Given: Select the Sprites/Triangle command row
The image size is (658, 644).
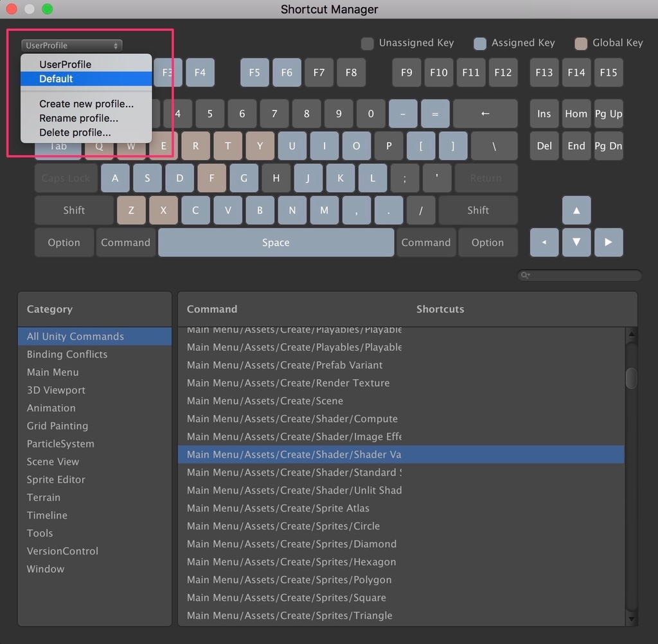Looking at the screenshot, I should click(x=401, y=616).
